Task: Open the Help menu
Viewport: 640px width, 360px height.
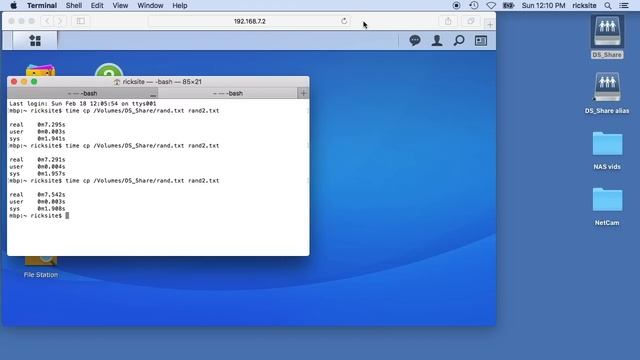Action: [180, 5]
